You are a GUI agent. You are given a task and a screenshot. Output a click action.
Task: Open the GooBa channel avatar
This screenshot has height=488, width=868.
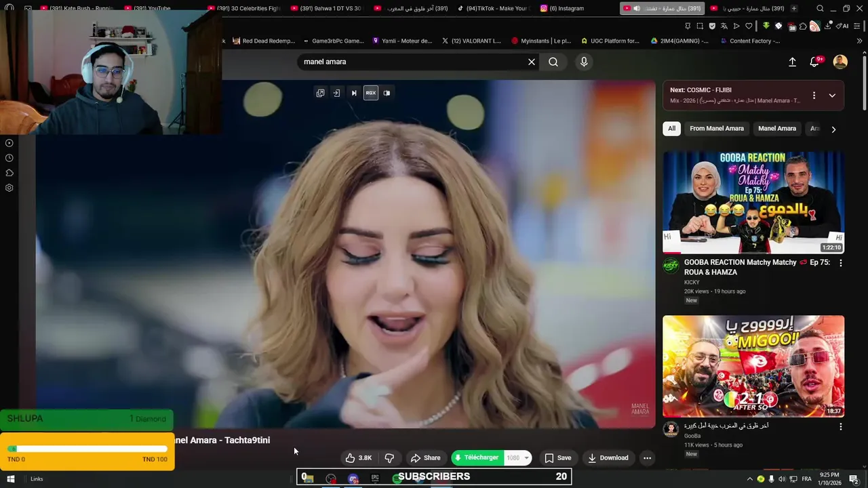[671, 429]
